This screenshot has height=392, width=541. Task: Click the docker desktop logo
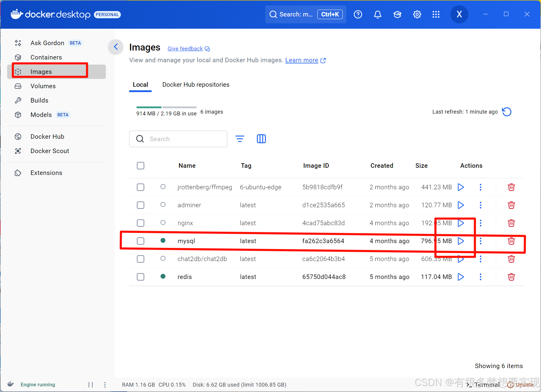(x=50, y=14)
